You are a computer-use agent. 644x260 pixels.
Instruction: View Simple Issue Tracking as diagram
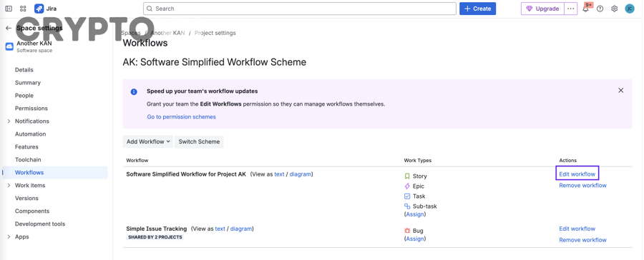[x=240, y=229]
